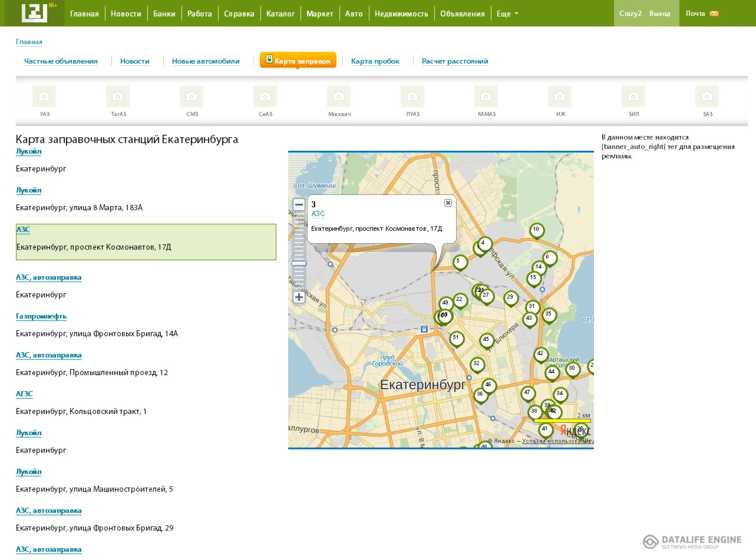Zoom in the map with plus button
The image size is (756, 560).
coord(299,297)
